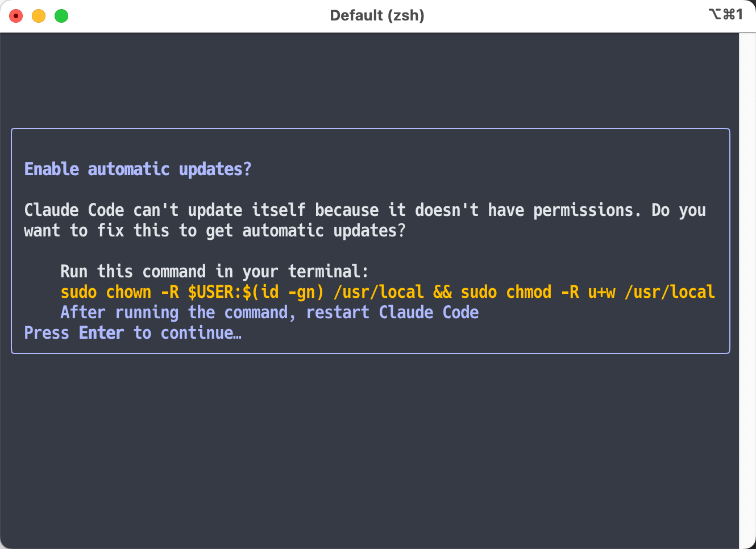The width and height of the screenshot is (756, 549).
Task: Click the bold 'Enter' word in prompt
Action: [x=101, y=332]
